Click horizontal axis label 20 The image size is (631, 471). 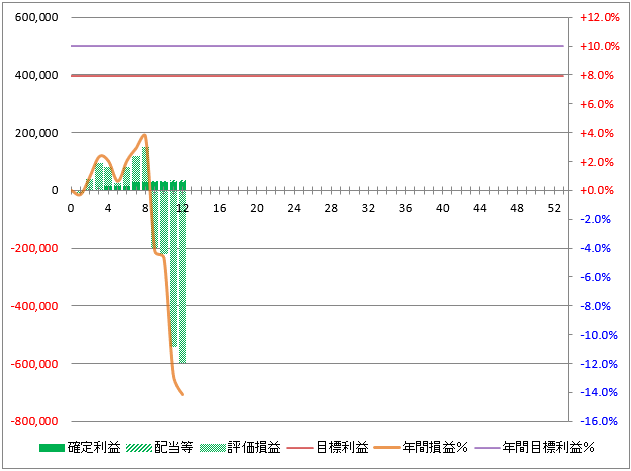(x=257, y=208)
